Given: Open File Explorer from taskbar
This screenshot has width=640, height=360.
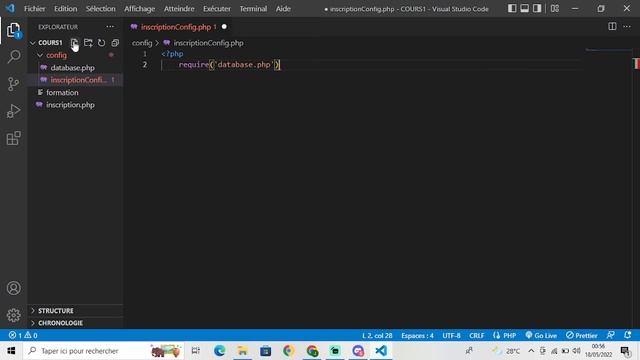Looking at the screenshot, I should (x=242, y=351).
